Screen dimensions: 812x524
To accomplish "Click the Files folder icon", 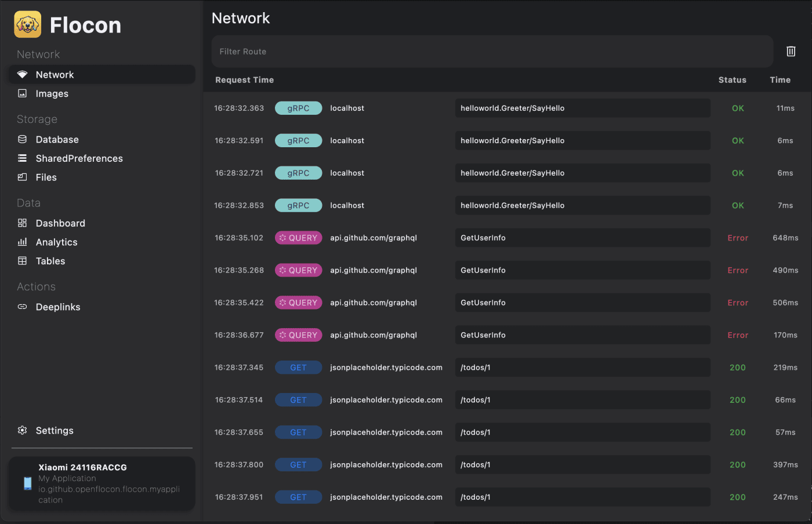I will [x=23, y=177].
